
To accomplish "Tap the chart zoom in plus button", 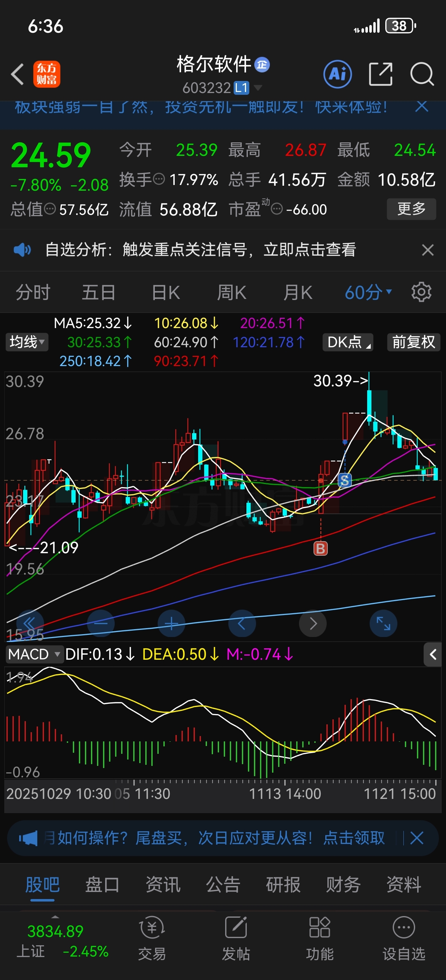I will point(172,623).
